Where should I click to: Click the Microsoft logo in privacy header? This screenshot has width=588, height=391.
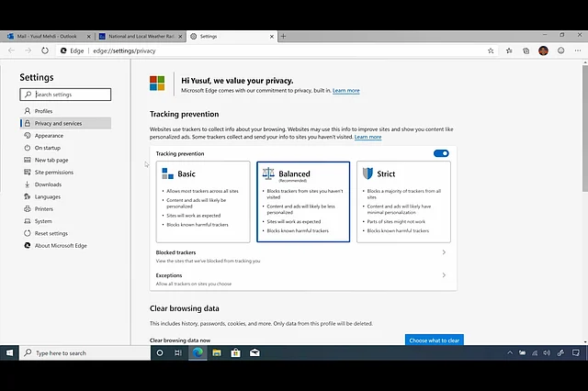[157, 84]
